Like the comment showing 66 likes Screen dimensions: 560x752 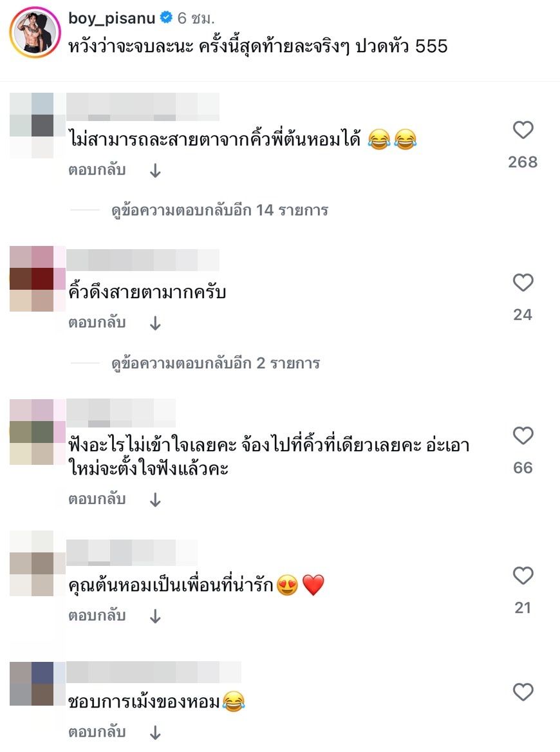click(x=523, y=435)
